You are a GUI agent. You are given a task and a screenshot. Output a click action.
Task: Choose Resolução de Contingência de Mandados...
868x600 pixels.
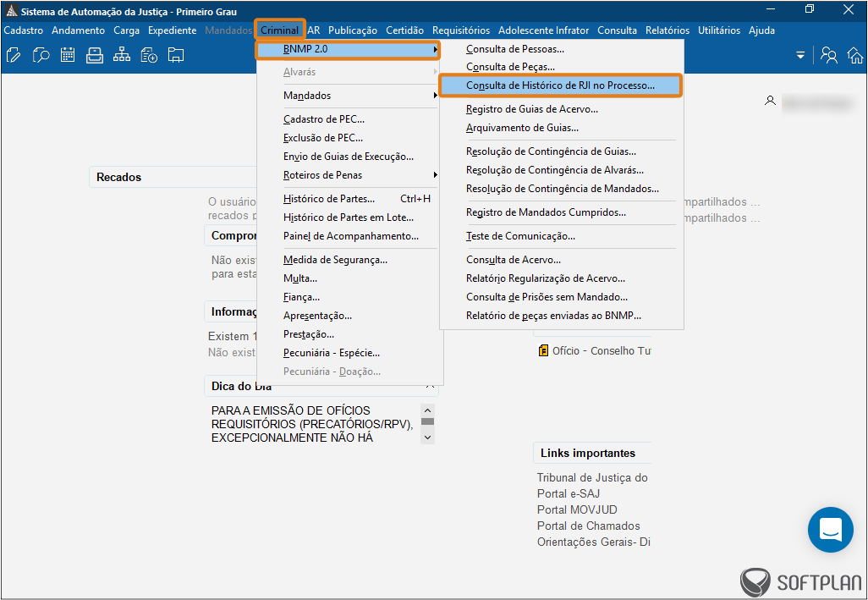tap(561, 188)
